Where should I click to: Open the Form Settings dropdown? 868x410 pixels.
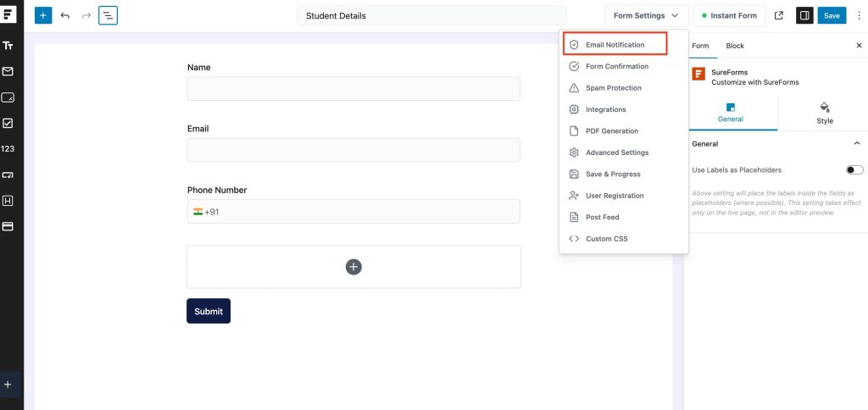[x=647, y=15]
